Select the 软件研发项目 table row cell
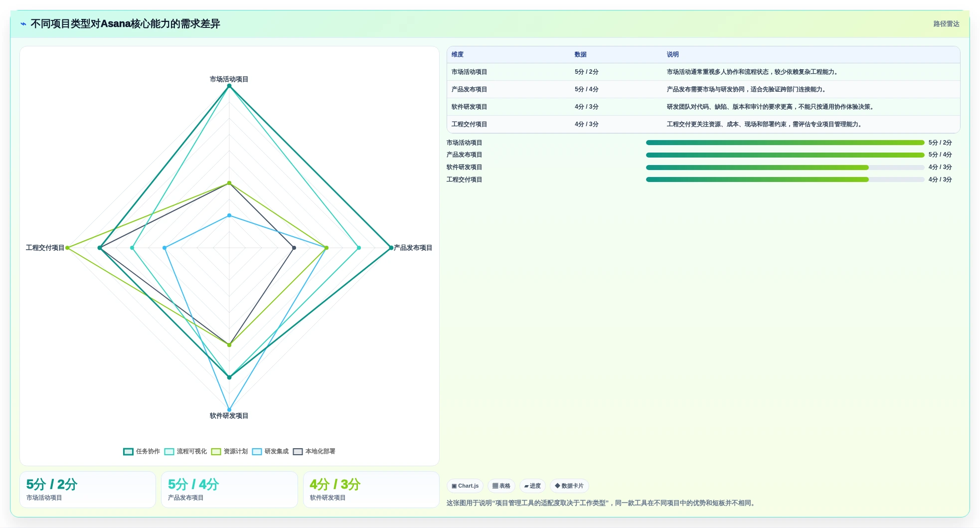Screen dimensions: 980x528 pos(469,107)
